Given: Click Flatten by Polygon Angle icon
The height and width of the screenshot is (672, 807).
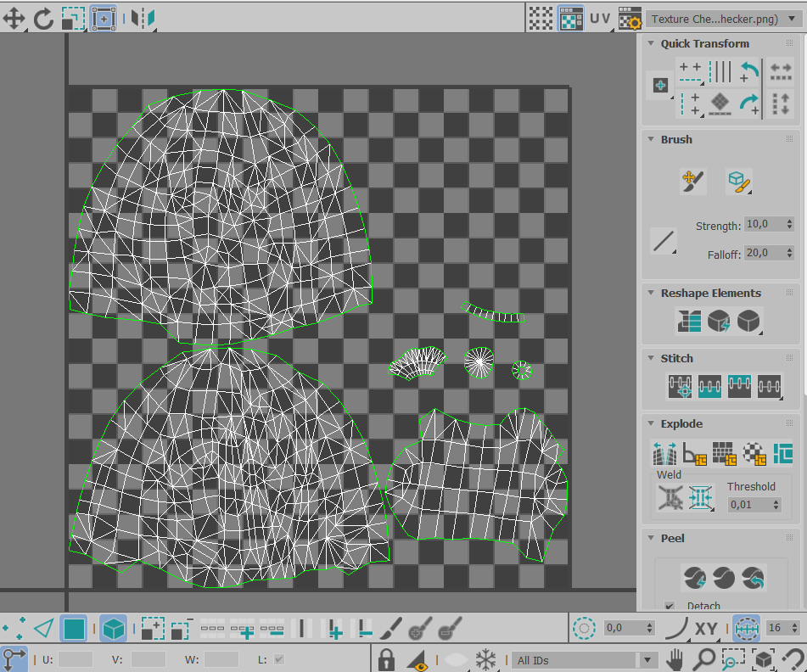Looking at the screenshot, I should click(693, 453).
